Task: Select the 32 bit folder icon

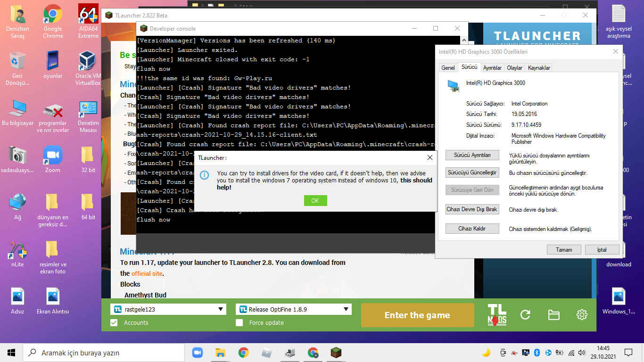Action: click(88, 159)
